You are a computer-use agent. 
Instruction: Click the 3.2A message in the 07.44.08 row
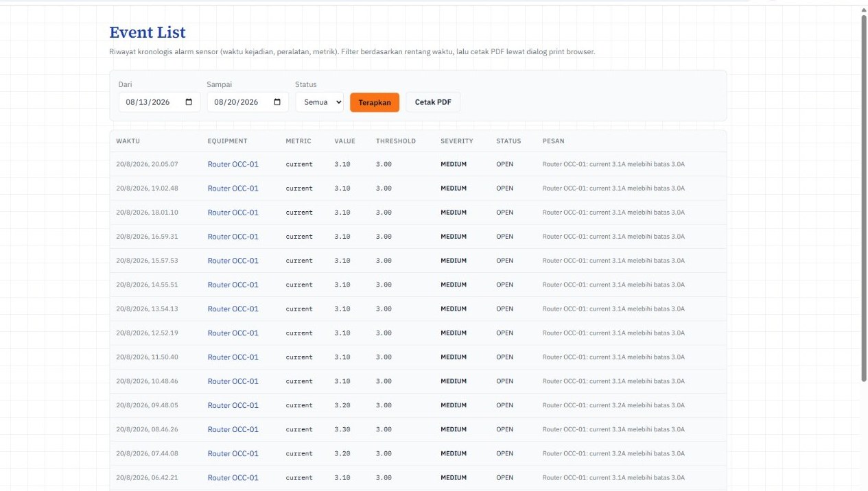(613, 453)
